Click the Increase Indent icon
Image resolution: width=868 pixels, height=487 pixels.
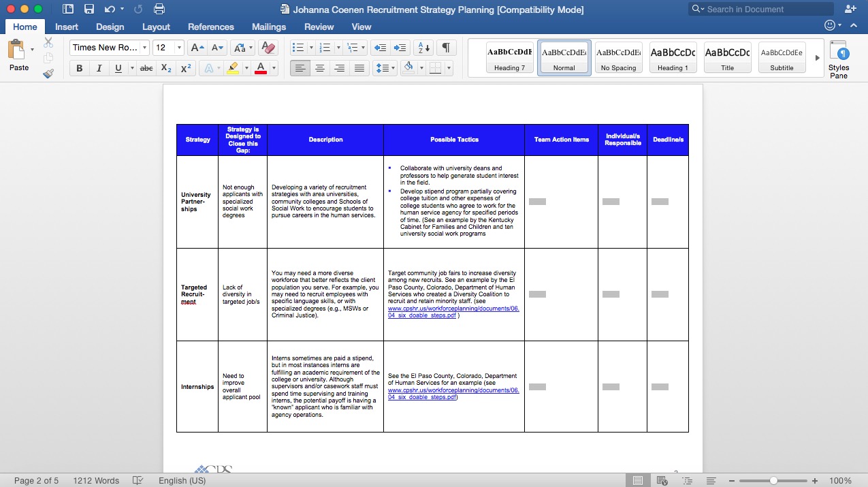pyautogui.click(x=400, y=48)
